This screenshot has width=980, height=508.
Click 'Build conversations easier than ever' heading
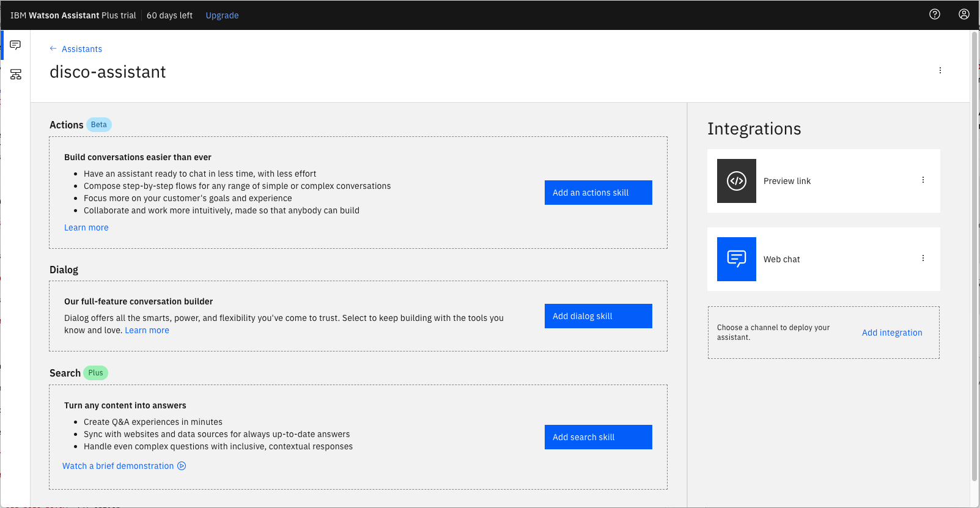138,157
